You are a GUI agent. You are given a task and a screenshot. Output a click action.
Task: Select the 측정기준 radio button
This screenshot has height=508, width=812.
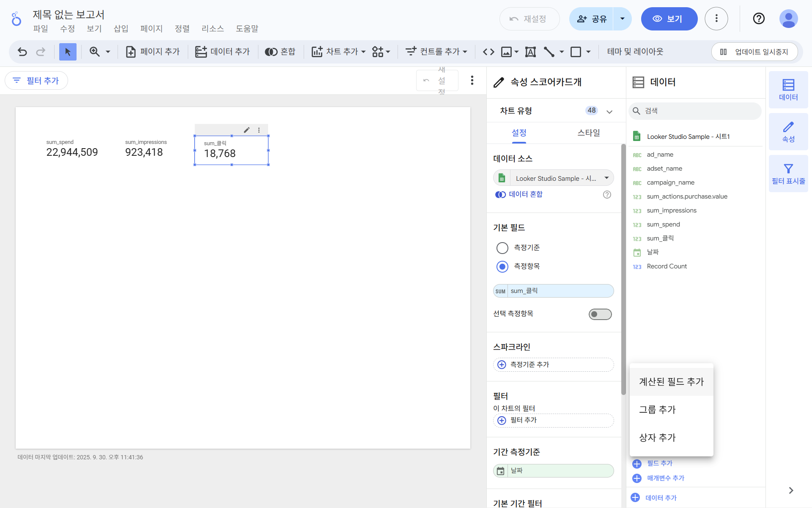pyautogui.click(x=502, y=248)
